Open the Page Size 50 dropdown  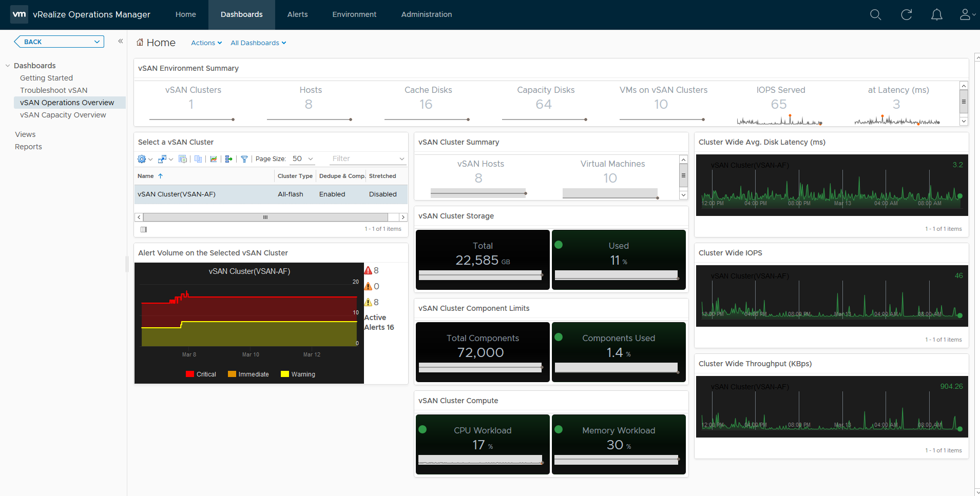click(302, 159)
